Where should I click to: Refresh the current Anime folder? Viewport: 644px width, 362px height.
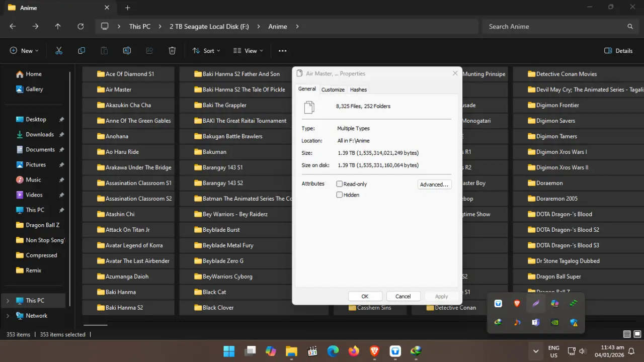(80, 27)
